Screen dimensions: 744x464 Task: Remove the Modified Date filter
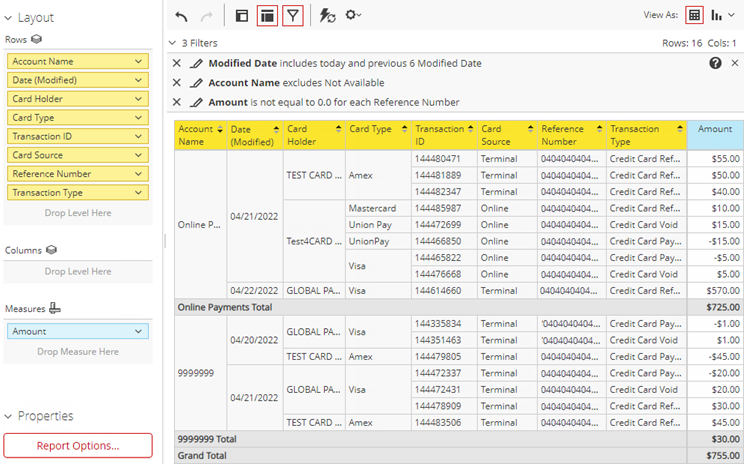[x=177, y=63]
